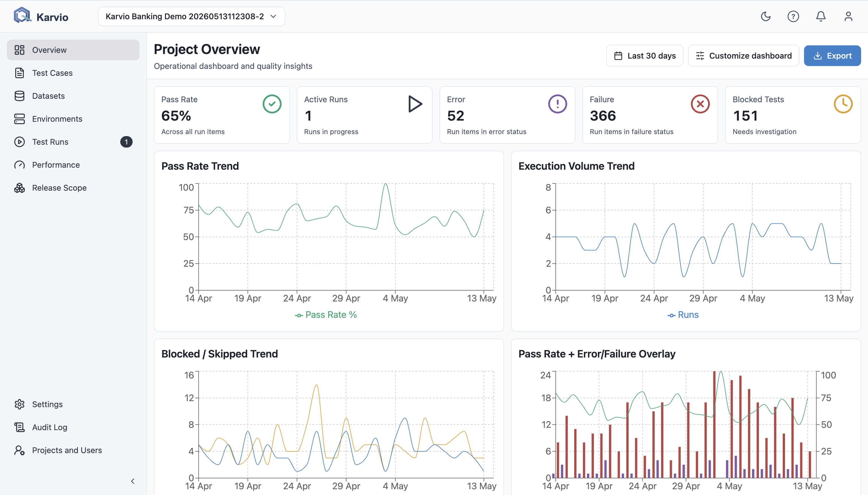The height and width of the screenshot is (495, 868).
Task: Click the Active Runs play icon
Action: (415, 104)
